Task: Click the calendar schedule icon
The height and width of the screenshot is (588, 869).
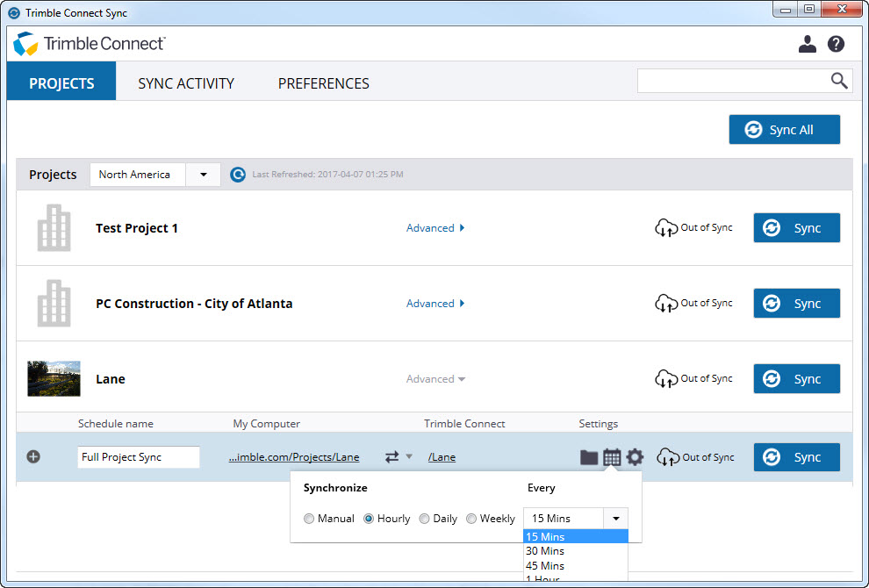Action: click(x=612, y=457)
